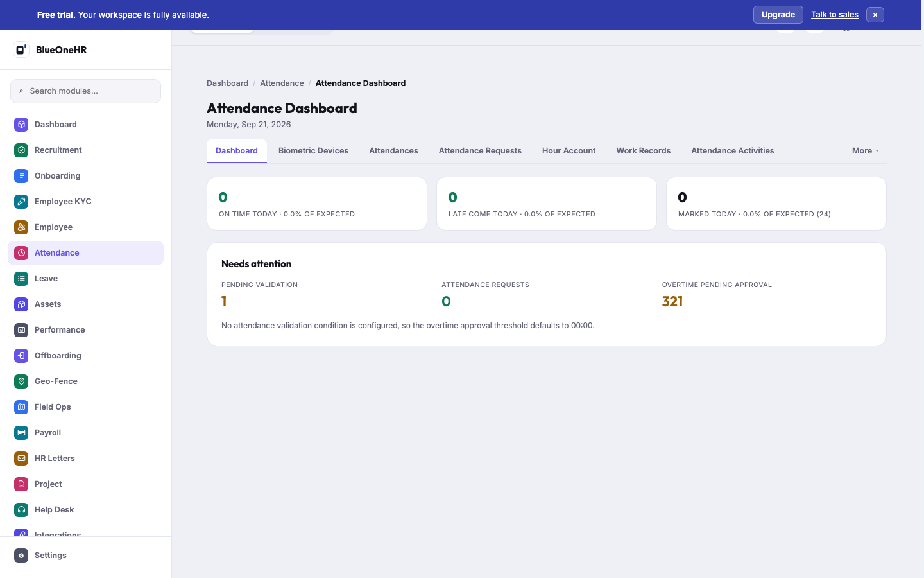Click the Overtime Pending Approval value 321
Screen dimensions: 924x578
672,301
